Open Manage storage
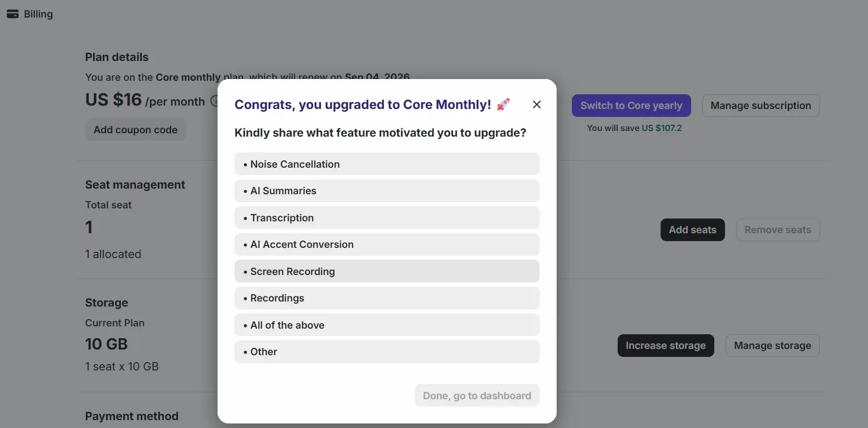 [772, 346]
